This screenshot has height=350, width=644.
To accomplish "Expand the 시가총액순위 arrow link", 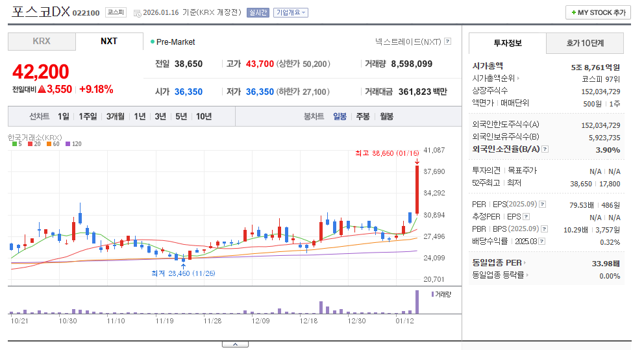I will [x=518, y=78].
